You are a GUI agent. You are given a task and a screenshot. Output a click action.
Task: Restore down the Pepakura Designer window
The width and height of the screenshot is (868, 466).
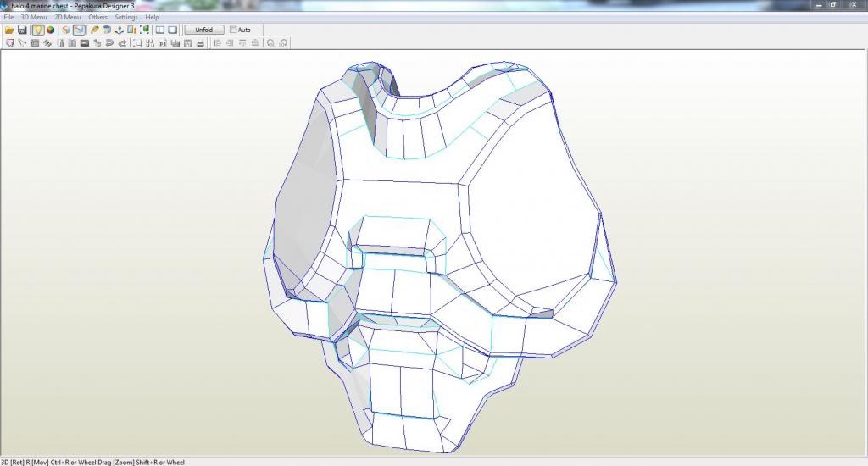[833, 5]
